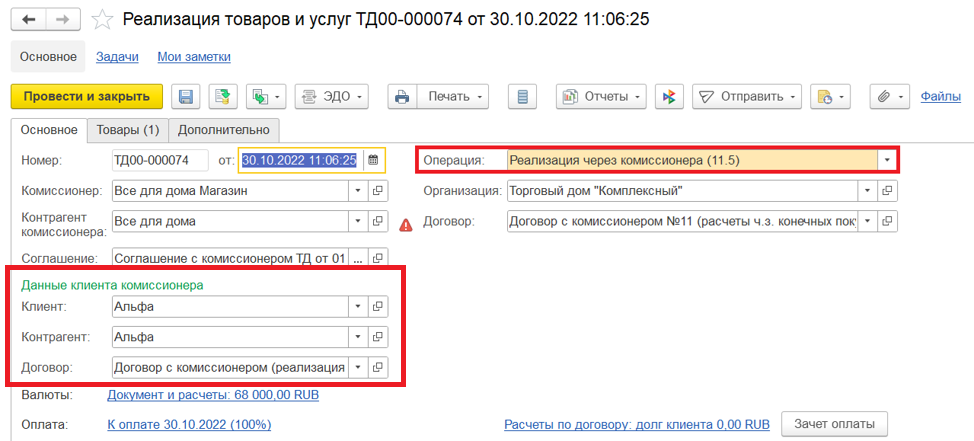Open Контрагент комиссионера record icon

tap(378, 220)
